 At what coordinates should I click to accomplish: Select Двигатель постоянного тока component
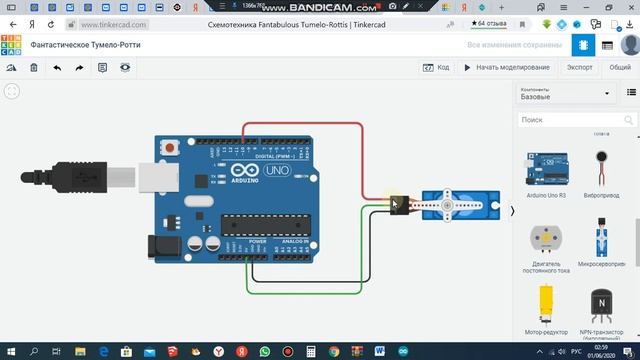click(546, 248)
